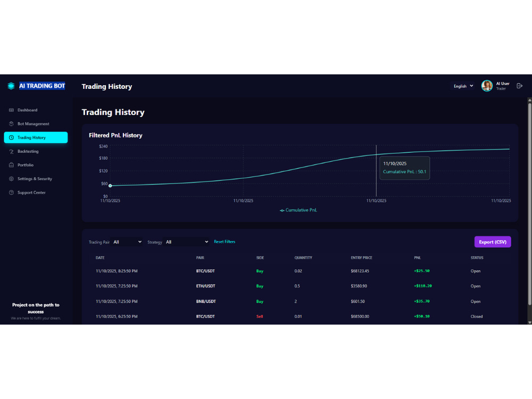
Task: Click the 0.02 quantity cell
Action: (x=298, y=271)
